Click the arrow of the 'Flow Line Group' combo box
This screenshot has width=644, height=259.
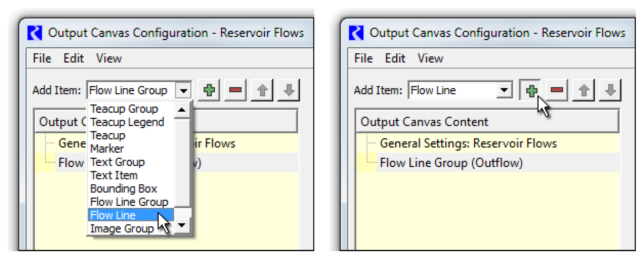pos(183,90)
